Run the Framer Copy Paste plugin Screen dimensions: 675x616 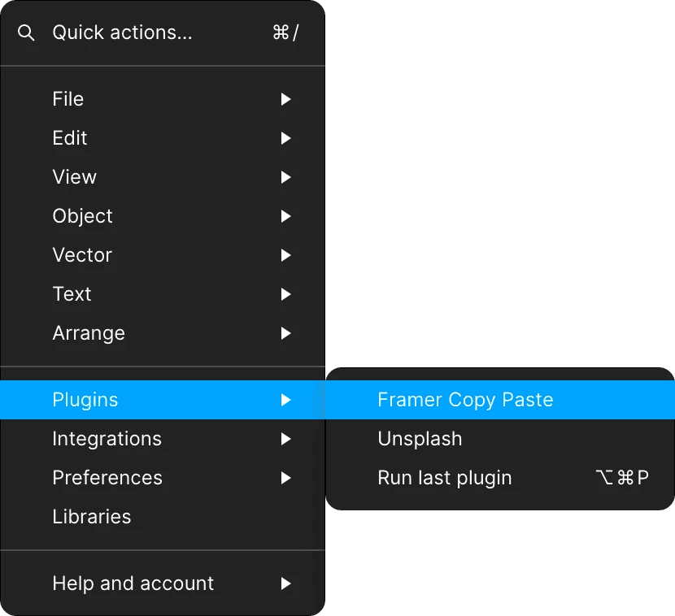500,400
